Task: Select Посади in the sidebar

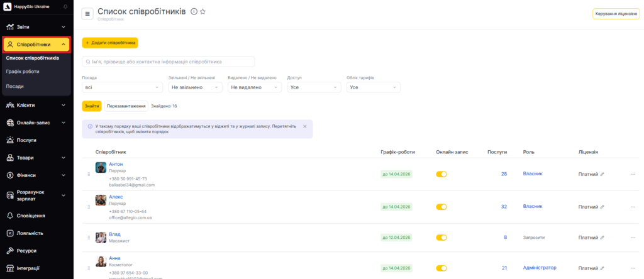Action: (x=15, y=85)
